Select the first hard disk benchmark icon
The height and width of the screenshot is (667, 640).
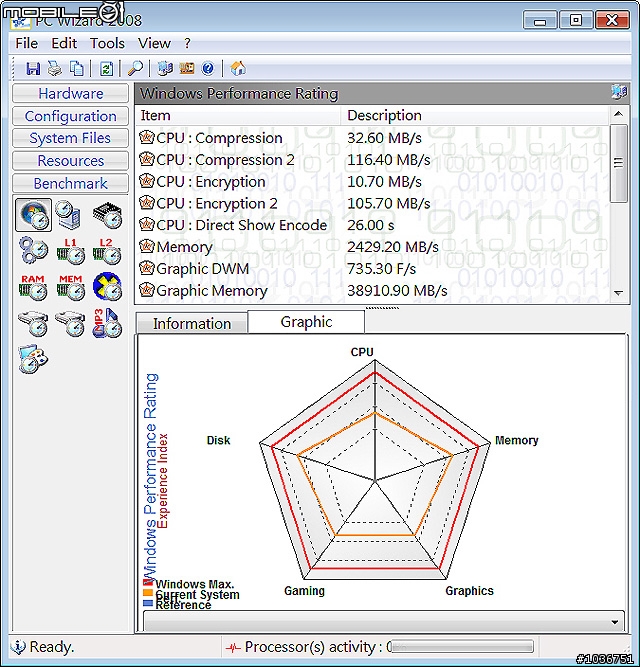coord(33,324)
